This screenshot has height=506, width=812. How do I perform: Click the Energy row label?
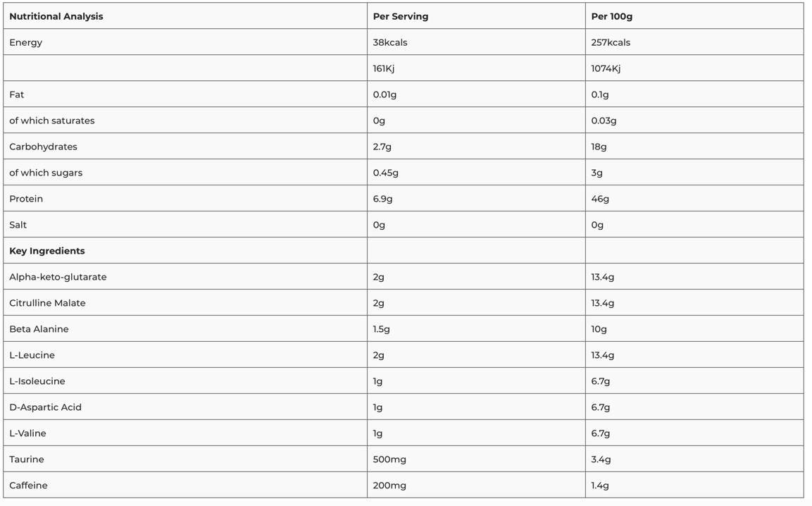[26, 42]
